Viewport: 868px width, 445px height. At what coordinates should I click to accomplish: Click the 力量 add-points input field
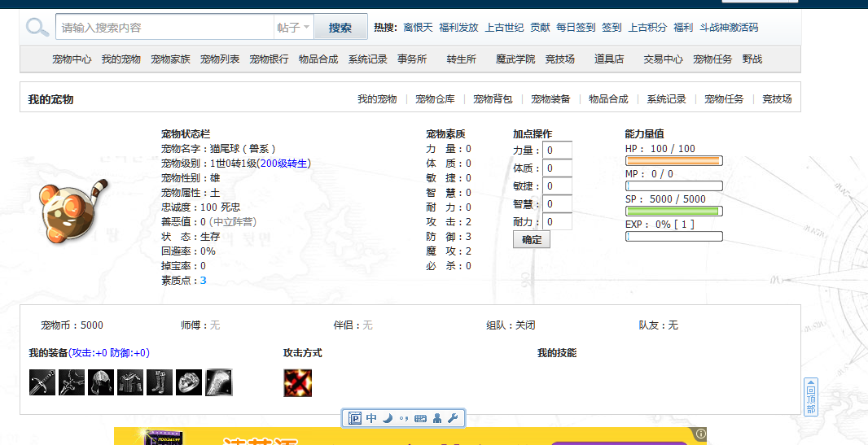(x=558, y=151)
